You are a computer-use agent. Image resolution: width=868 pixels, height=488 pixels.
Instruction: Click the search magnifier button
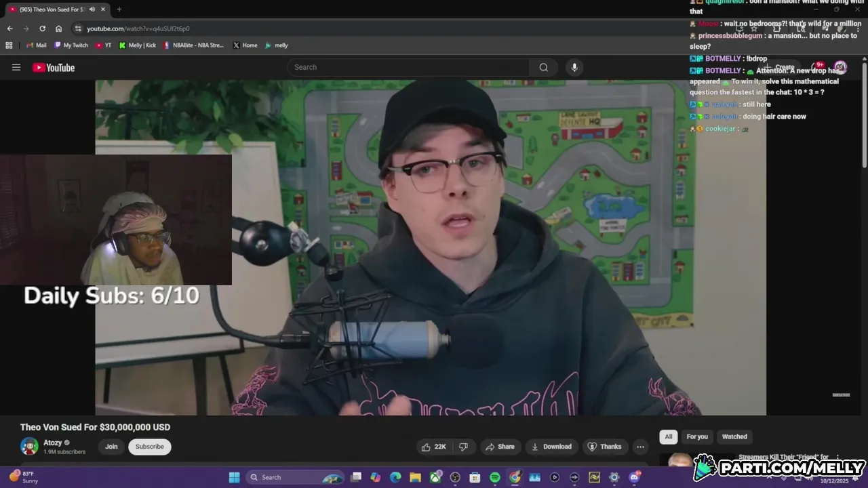(543, 67)
